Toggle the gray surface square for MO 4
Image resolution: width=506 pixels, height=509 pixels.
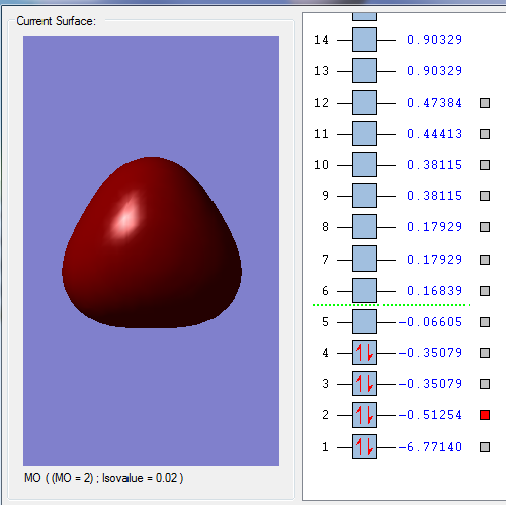pos(485,353)
